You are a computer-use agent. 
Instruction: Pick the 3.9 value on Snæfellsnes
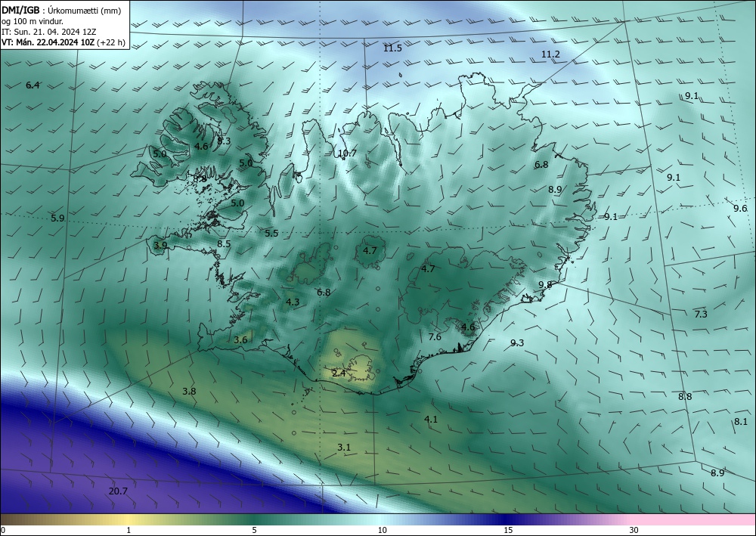tap(160, 246)
